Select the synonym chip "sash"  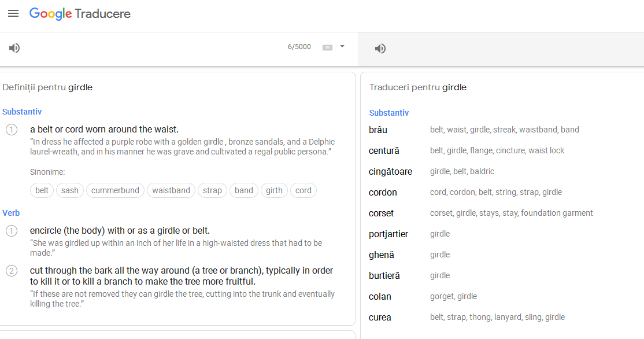(70, 190)
